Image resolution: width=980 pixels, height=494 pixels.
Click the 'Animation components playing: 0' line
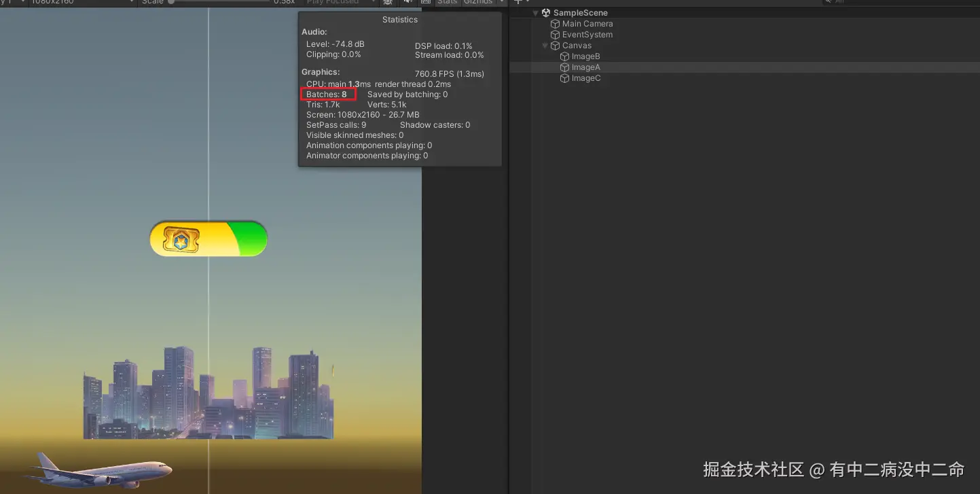pyautogui.click(x=369, y=145)
